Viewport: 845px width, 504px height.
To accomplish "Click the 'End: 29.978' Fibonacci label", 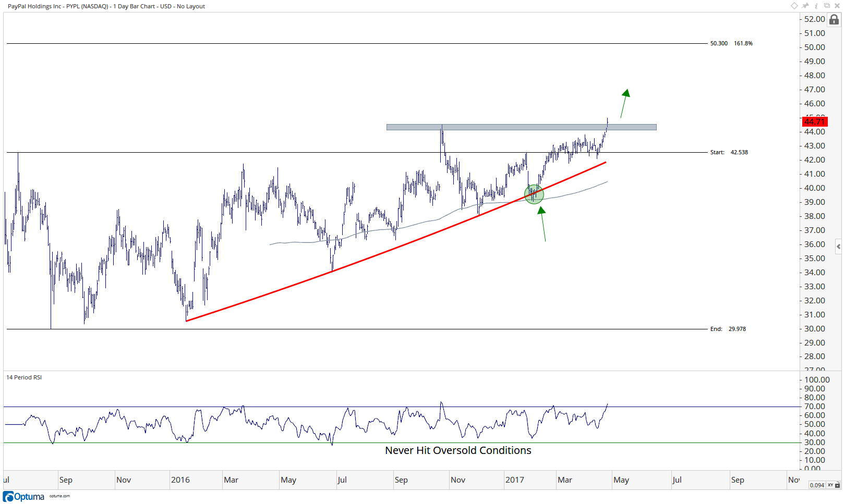I will click(x=728, y=329).
